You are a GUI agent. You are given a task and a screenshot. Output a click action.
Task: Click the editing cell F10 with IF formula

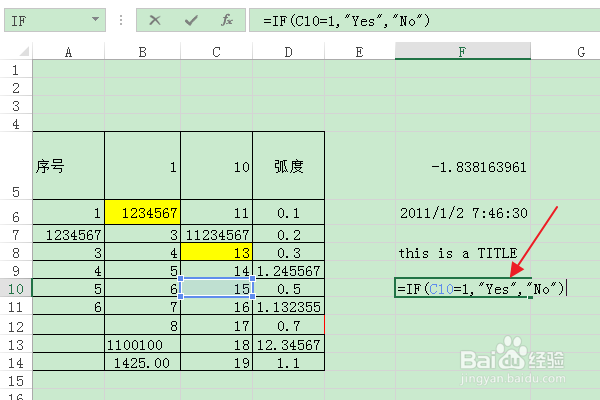point(463,288)
